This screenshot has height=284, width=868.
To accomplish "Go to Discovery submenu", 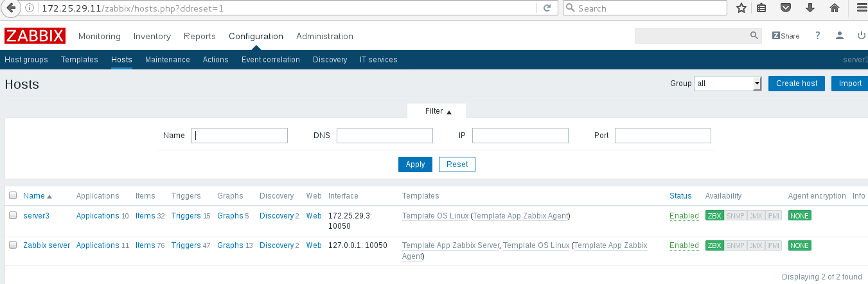I will (x=330, y=60).
